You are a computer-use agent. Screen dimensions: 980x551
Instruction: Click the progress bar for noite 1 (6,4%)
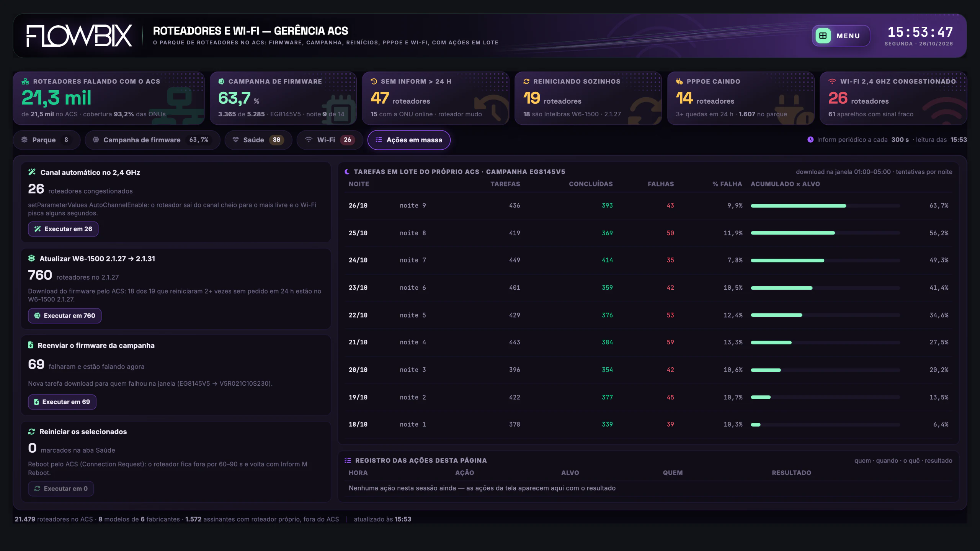click(x=825, y=425)
